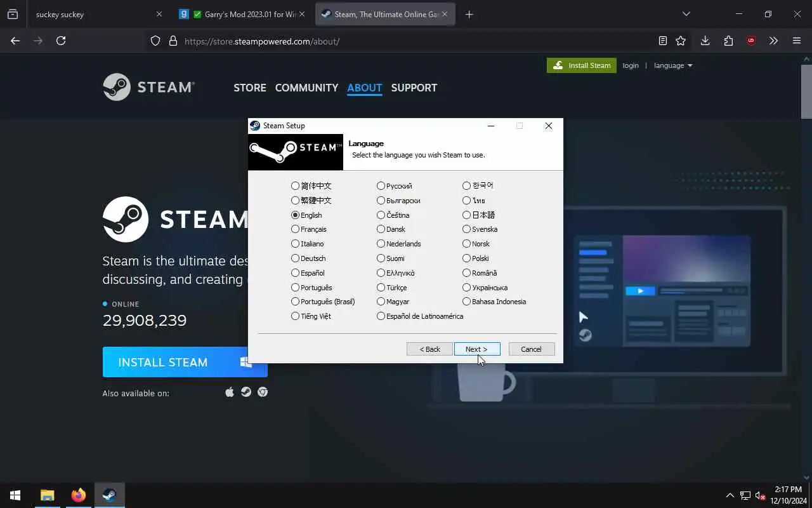Image resolution: width=812 pixels, height=508 pixels.
Task: Click the Steam logo in the site header
Action: point(149,87)
